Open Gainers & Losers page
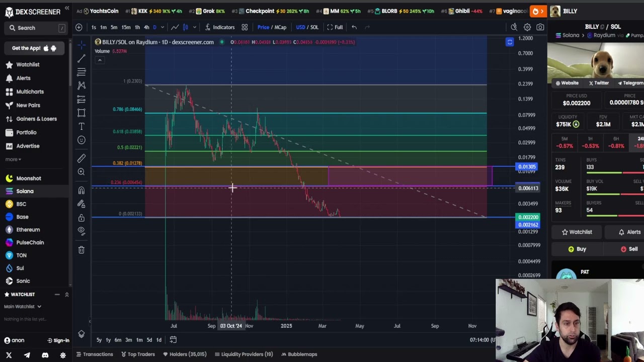The image size is (644, 362). point(36,119)
